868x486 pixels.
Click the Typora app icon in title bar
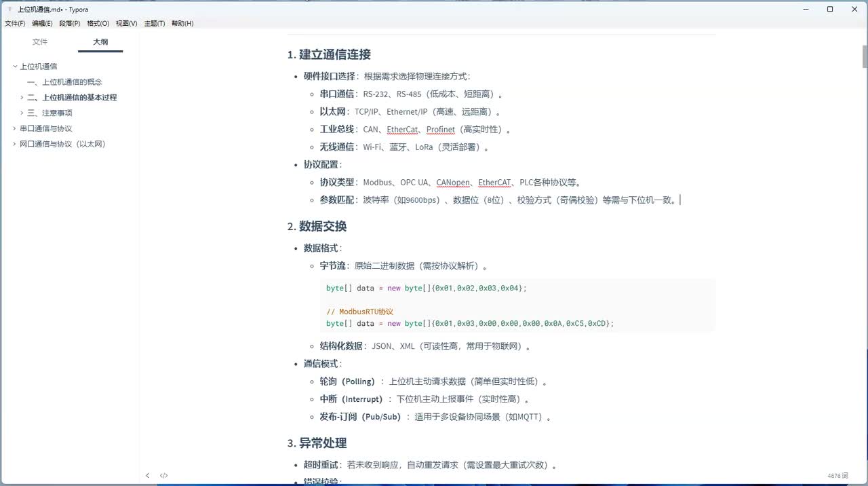[9, 10]
